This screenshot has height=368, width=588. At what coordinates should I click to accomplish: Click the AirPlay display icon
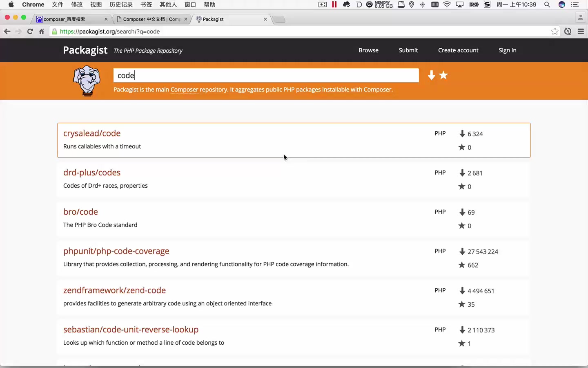460,4
